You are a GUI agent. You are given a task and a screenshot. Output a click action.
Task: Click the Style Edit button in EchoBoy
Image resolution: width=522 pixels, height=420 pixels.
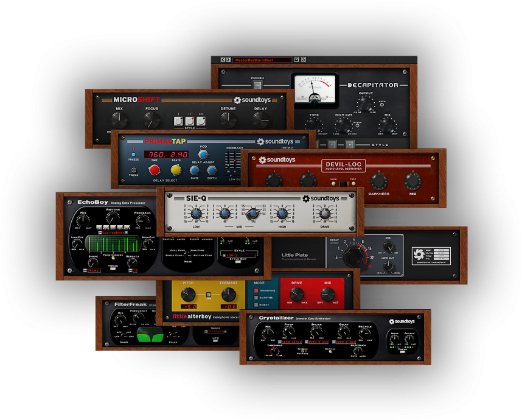click(238, 262)
